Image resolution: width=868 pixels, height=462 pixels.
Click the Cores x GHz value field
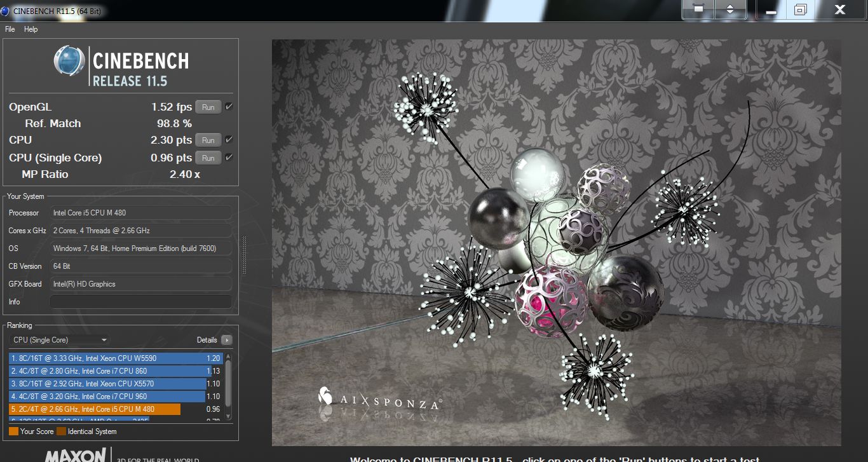(141, 231)
